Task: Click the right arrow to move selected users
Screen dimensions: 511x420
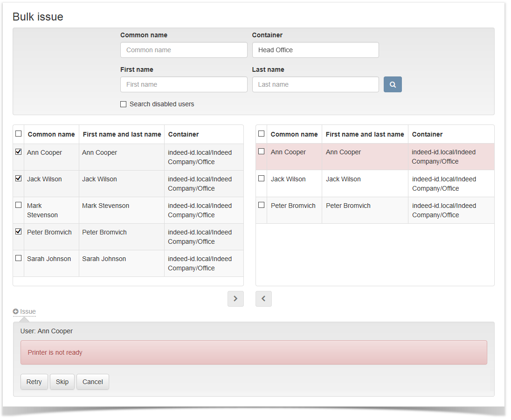Action: pyautogui.click(x=235, y=298)
